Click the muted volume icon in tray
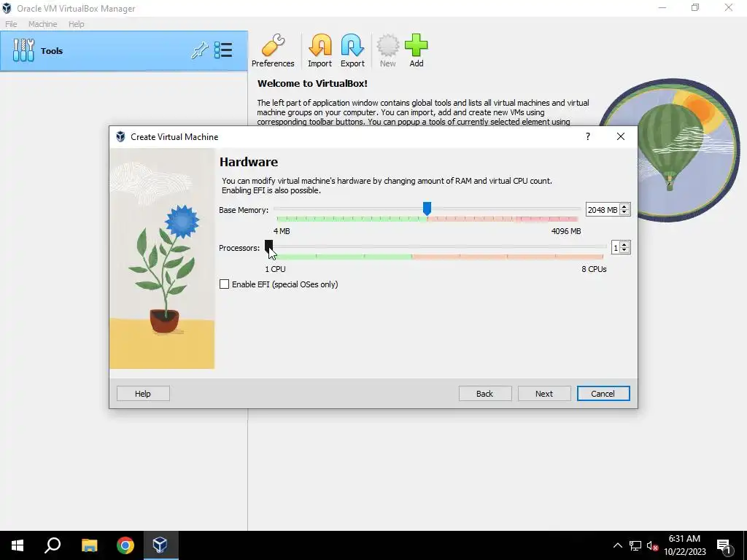This screenshot has height=560, width=747. (x=652, y=545)
